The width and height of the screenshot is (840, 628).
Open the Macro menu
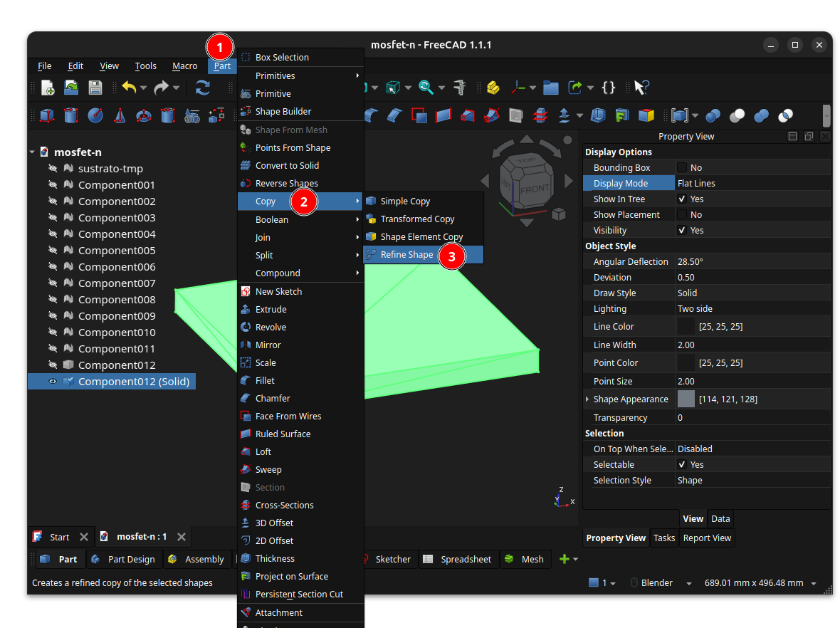point(185,66)
